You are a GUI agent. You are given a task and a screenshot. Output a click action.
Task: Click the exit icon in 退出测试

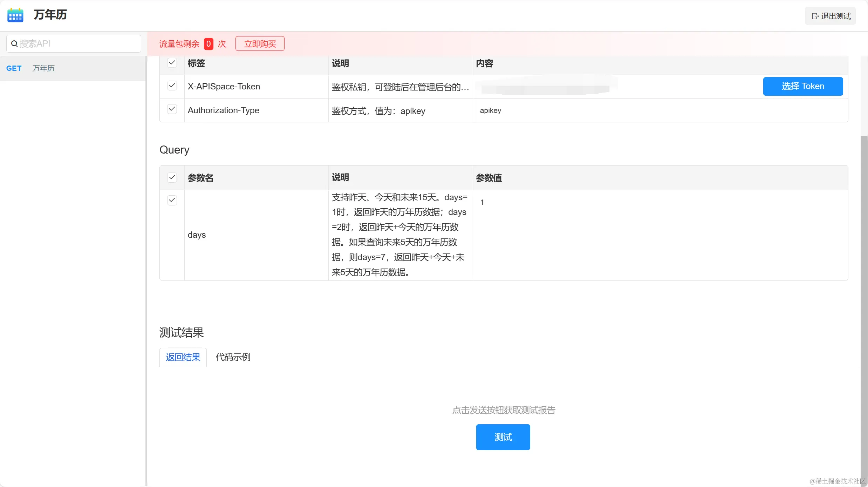coord(815,16)
